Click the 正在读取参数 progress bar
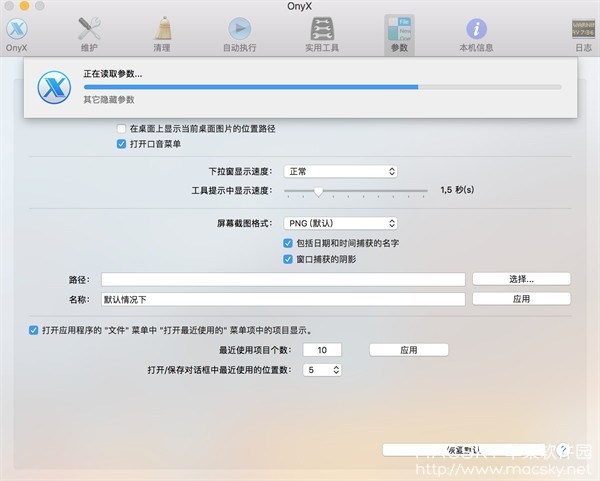The width and height of the screenshot is (600, 481). point(323,87)
